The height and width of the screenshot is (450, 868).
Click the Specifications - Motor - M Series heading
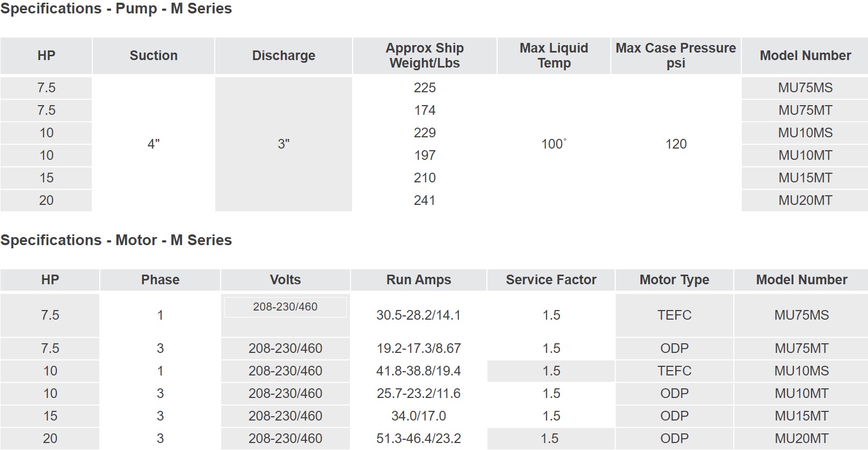[x=116, y=240]
